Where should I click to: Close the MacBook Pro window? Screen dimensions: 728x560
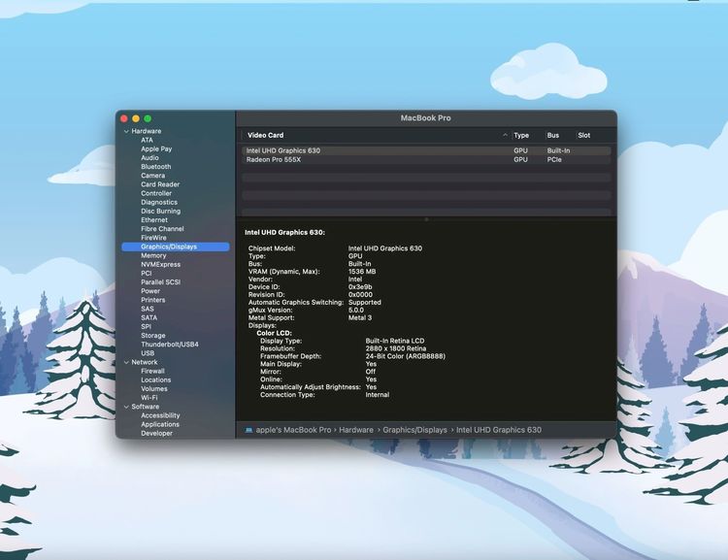(x=124, y=118)
